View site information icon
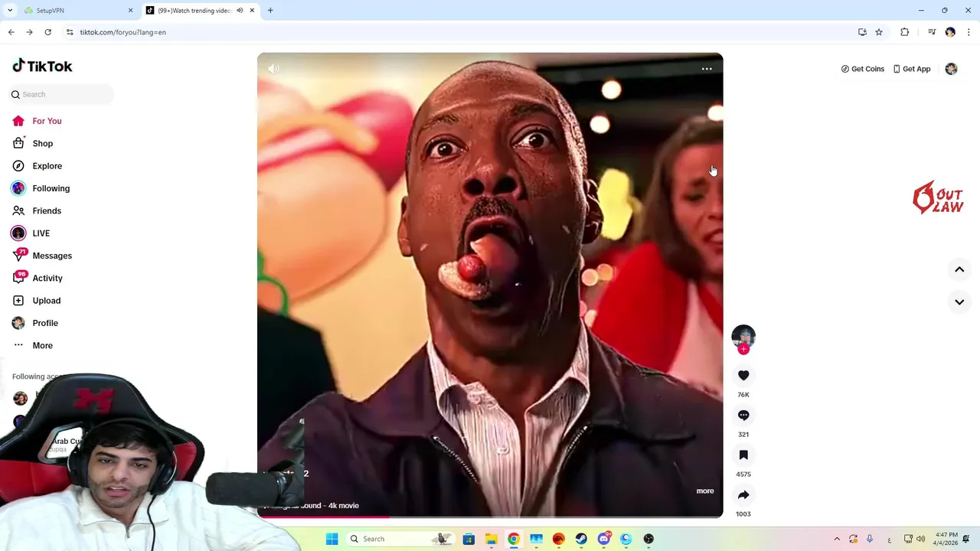Screen dimensions: 980x551 coord(70,32)
